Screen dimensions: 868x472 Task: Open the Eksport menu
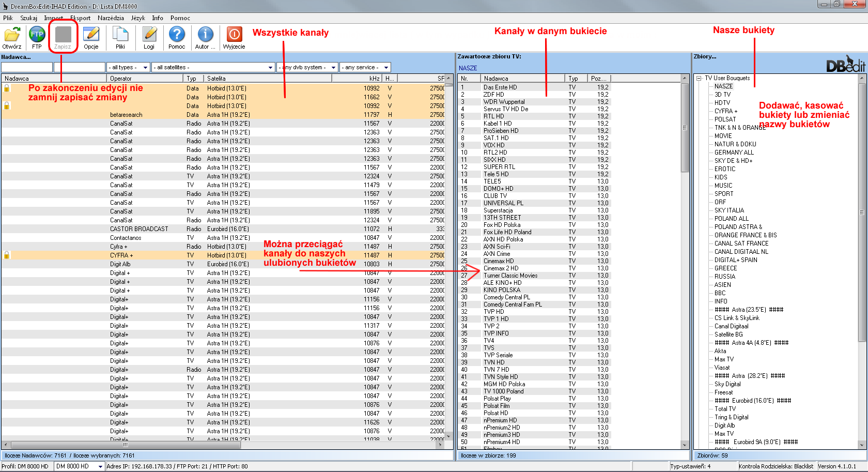(x=80, y=18)
